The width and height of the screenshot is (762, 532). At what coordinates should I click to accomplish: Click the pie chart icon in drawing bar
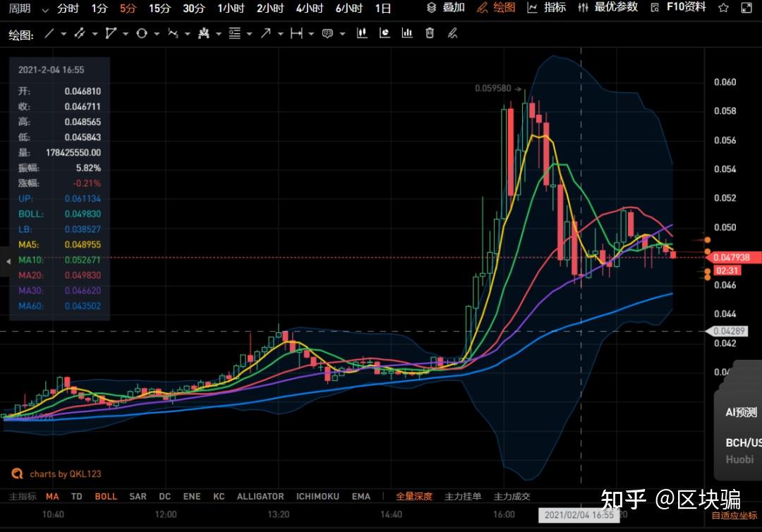(x=385, y=33)
